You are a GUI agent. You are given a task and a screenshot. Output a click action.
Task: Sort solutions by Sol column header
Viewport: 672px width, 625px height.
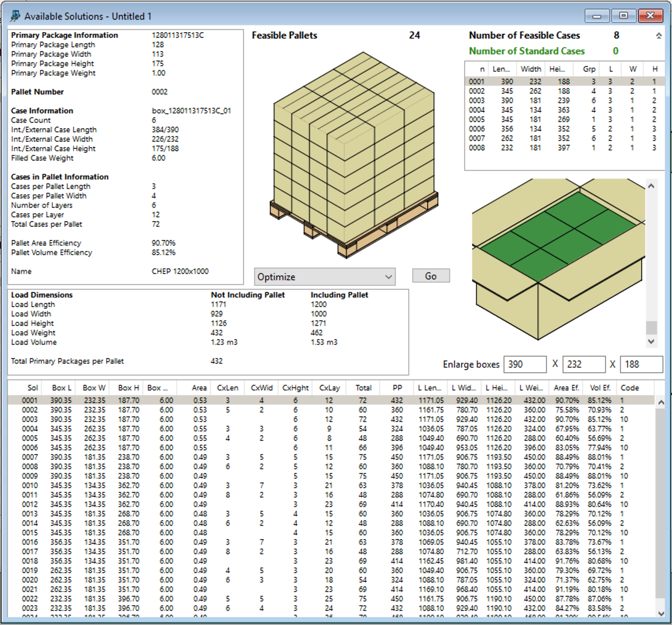[25, 388]
